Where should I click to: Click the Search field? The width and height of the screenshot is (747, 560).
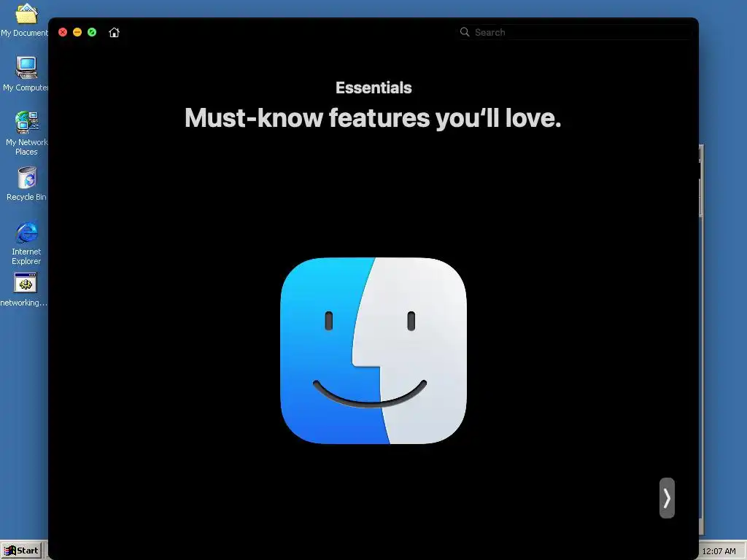coord(574,32)
